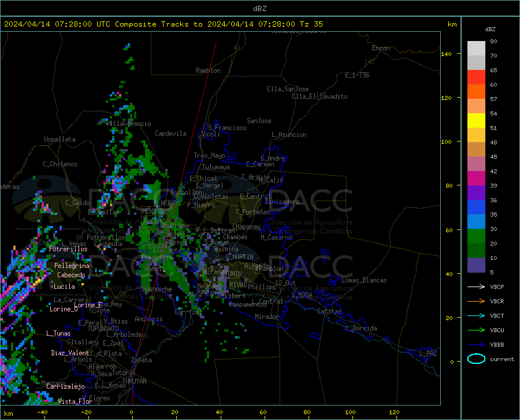Click the Uspallata map label
The width and height of the screenshot is (520, 420).
click(x=60, y=139)
